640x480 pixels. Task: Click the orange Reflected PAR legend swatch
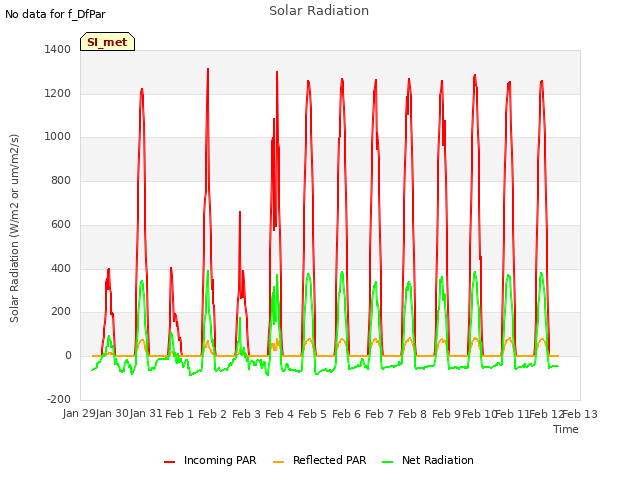[278, 462]
